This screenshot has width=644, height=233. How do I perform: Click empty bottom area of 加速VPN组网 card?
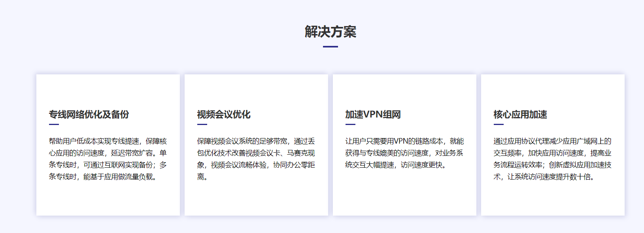pyautogui.click(x=404, y=196)
